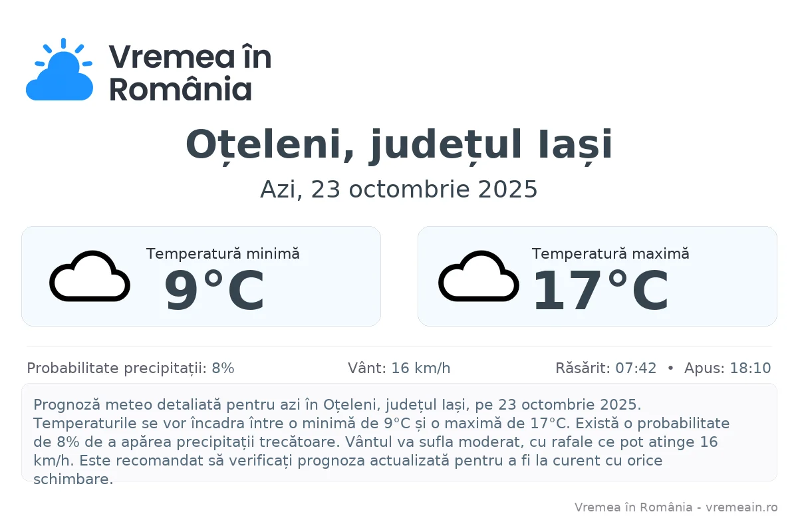Click the "Vânt: 16 km/h" wind reading

[x=399, y=368]
